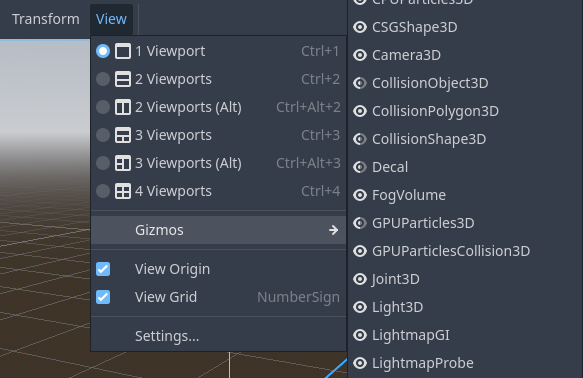This screenshot has height=378, width=583.
Task: Open the Transform menu
Action: point(46,19)
